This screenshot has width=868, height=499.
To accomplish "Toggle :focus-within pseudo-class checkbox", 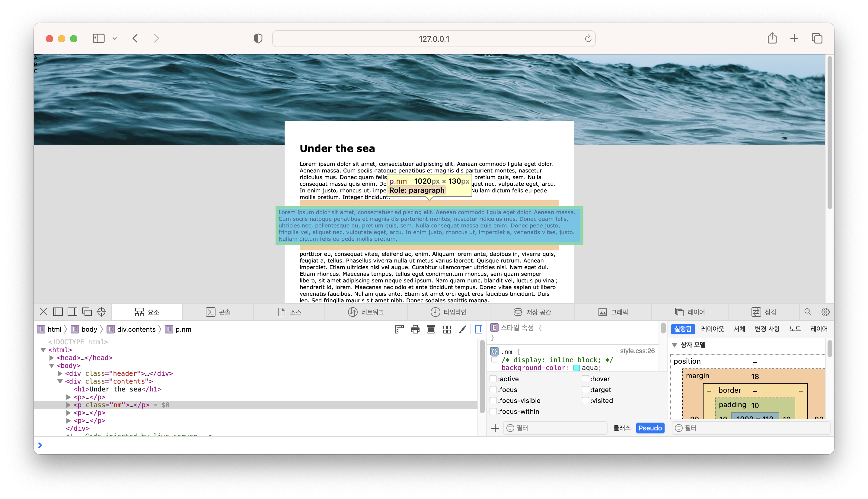I will click(x=493, y=412).
